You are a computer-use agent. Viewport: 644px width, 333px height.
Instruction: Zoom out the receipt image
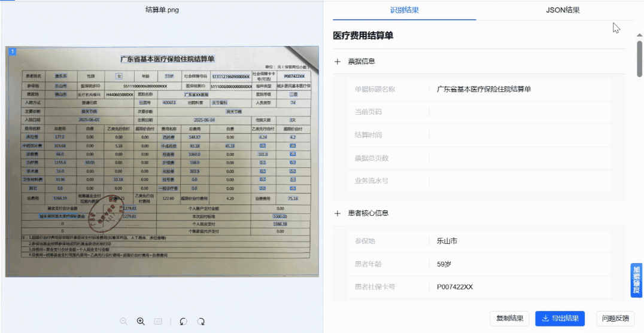123,322
